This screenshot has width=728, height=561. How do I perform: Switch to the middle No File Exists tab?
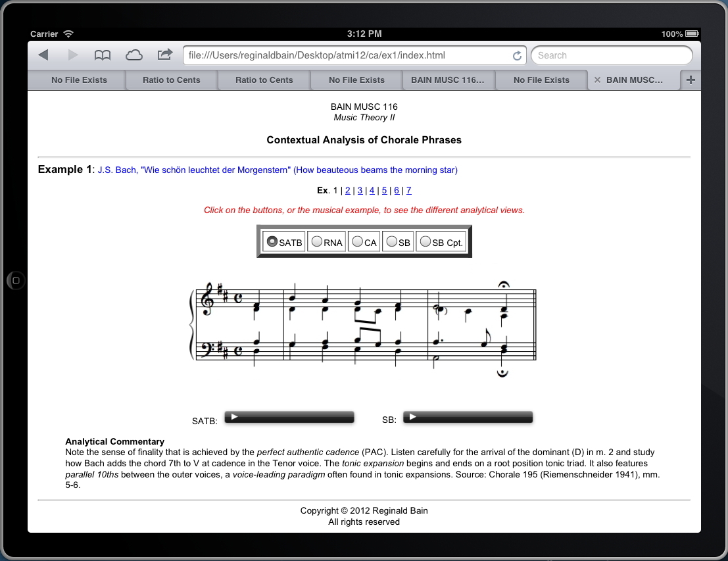(356, 80)
